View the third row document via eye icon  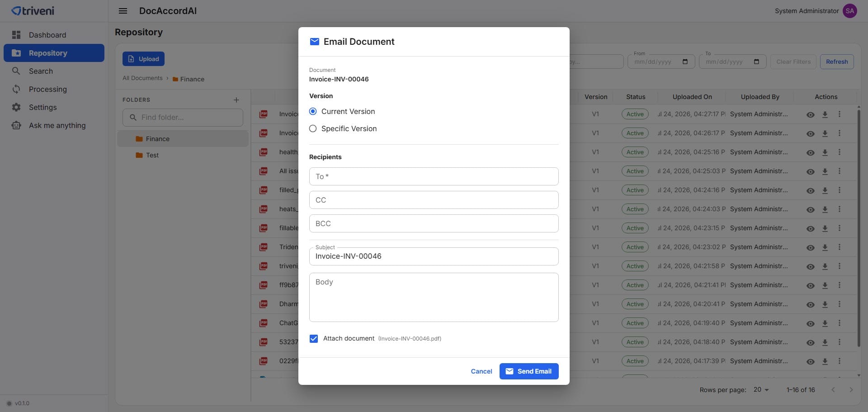[811, 152]
